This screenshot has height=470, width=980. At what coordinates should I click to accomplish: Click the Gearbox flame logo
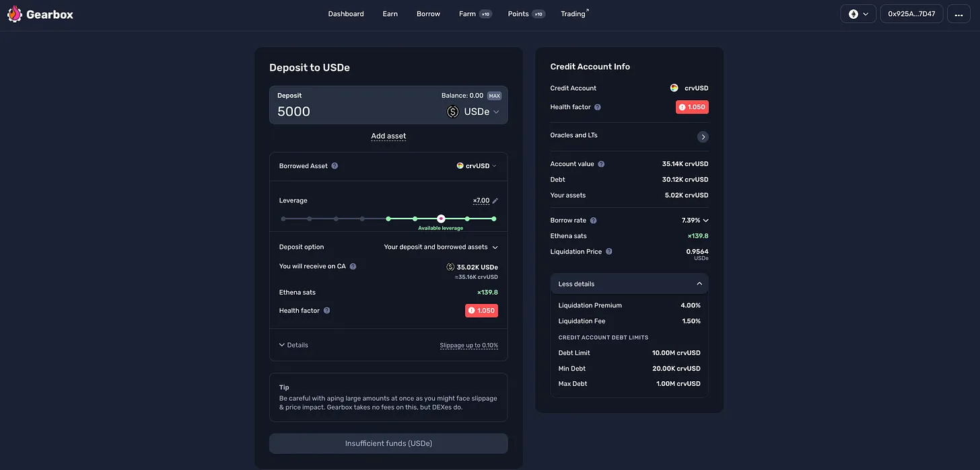(x=15, y=14)
